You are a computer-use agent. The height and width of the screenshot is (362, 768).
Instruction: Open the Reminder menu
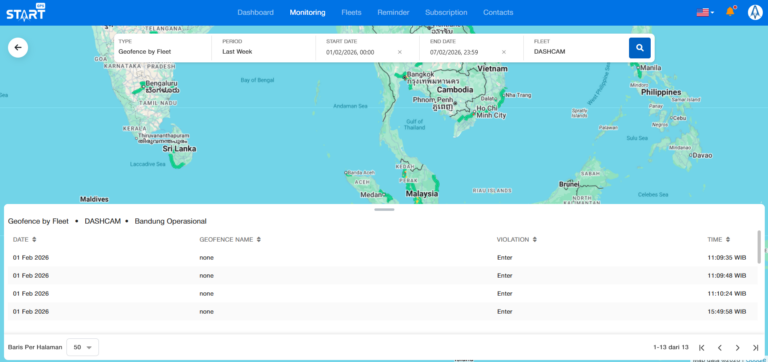click(x=393, y=12)
